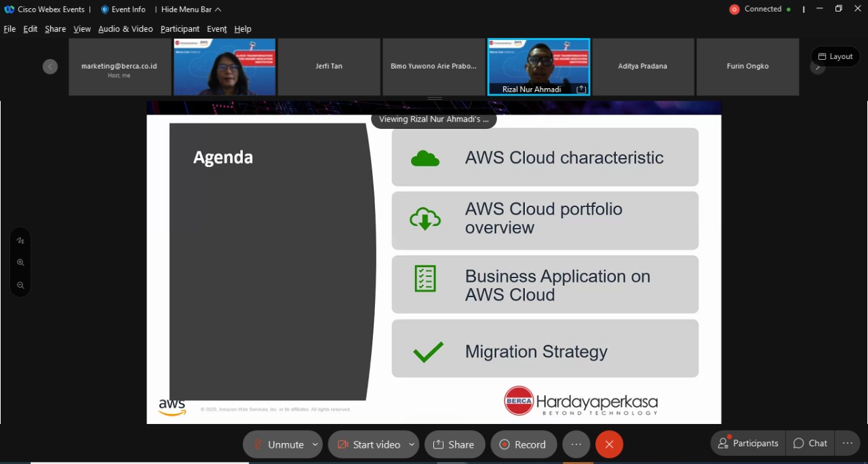
Task: Click the Agenda heading on slide
Action: 223,157
